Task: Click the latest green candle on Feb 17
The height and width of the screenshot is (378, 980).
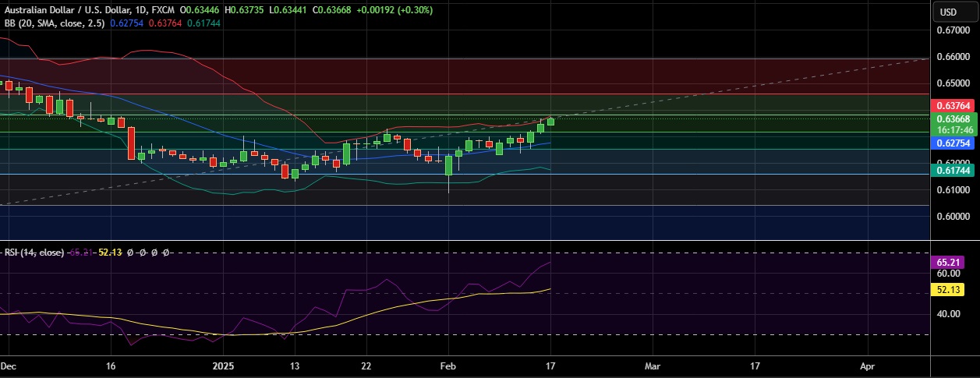Action: [550, 121]
